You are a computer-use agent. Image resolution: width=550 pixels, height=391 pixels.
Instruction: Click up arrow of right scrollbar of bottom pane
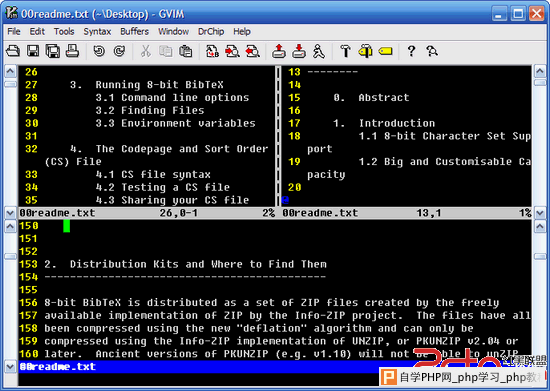540,226
